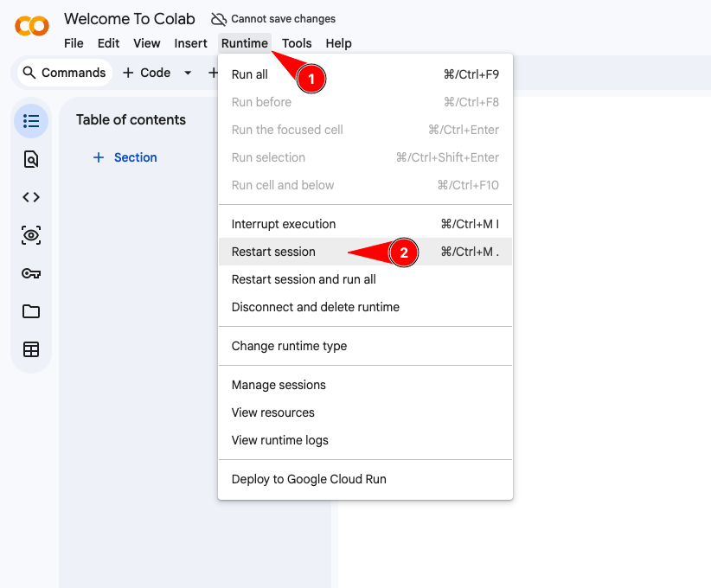
Task: Select Deploy to Google Cloud Run
Action: pyautogui.click(x=365, y=479)
